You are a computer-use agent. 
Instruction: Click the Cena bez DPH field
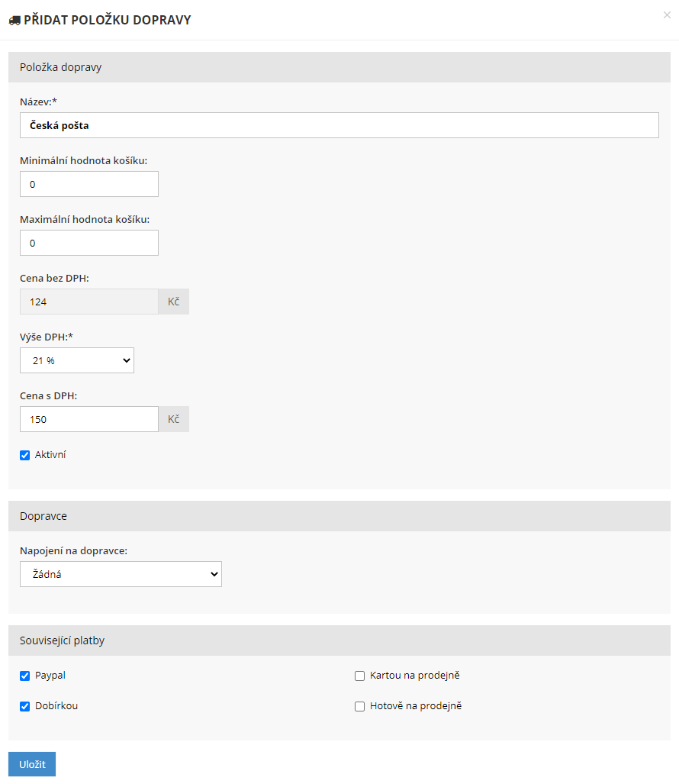(x=88, y=302)
